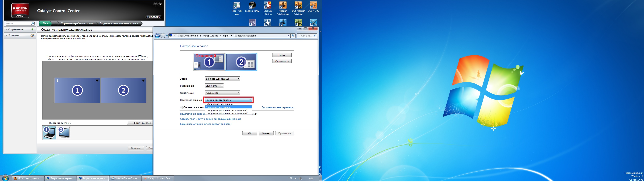Viewport: 644px width, 185px height.
Task: Open Параметры menu in Catalyst Control Center
Action: [154, 17]
